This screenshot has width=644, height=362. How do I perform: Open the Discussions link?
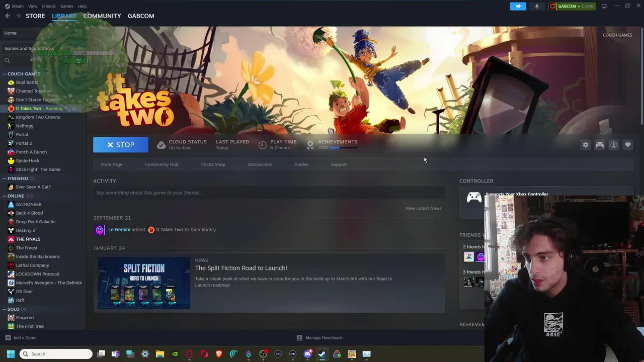pos(260,164)
